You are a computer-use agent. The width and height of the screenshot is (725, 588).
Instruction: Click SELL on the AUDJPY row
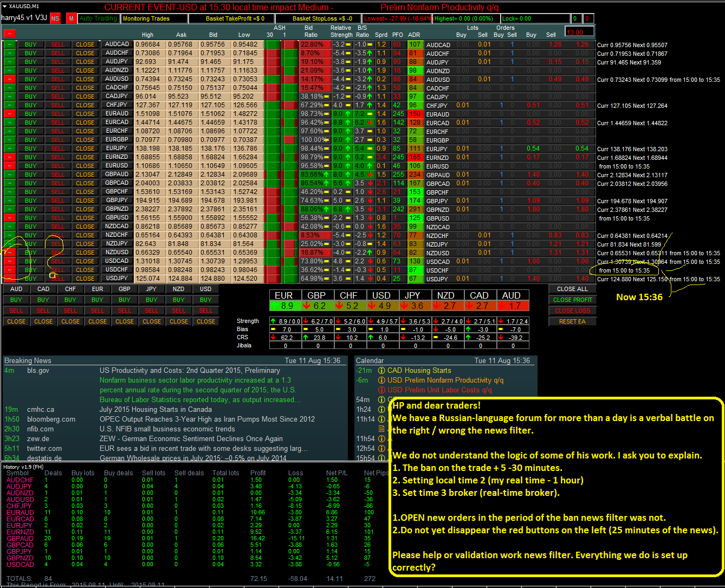(x=58, y=62)
